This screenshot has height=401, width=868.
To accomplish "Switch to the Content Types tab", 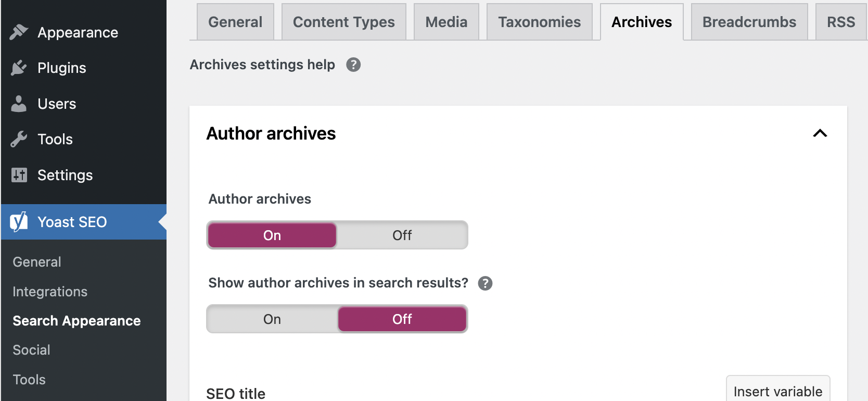I will click(343, 22).
